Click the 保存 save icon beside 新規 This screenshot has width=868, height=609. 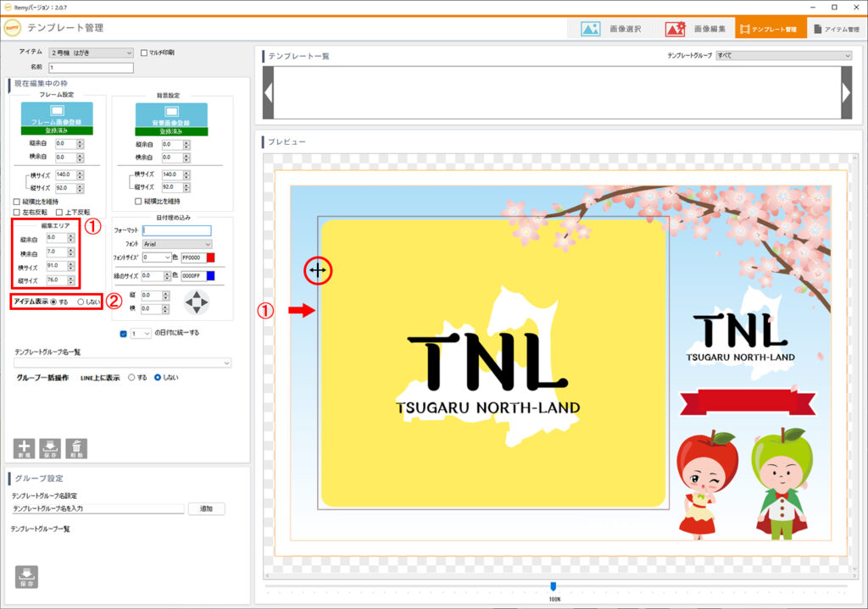point(50,448)
